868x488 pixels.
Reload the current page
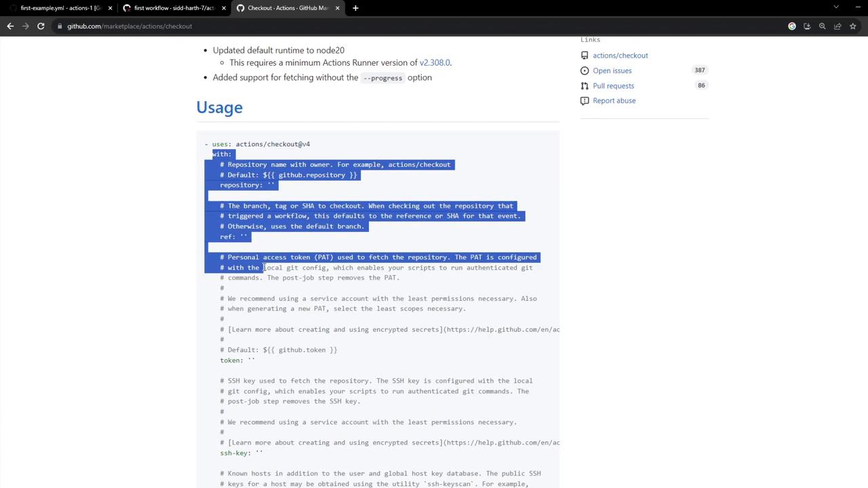click(x=41, y=26)
